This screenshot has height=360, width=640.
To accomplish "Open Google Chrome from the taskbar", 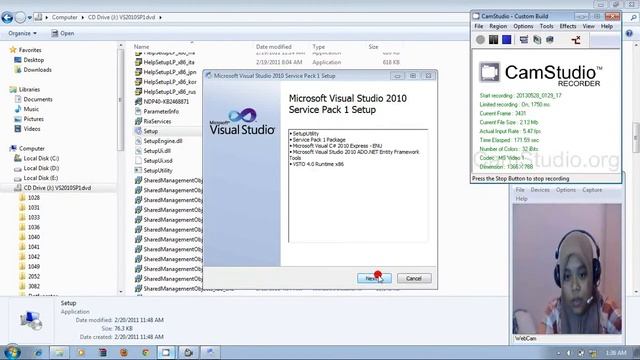I will [145, 353].
